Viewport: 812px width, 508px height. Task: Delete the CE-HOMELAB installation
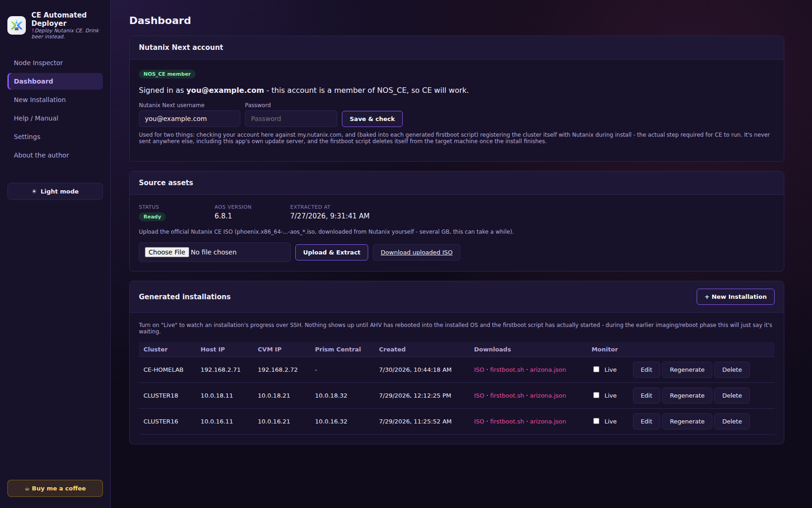coord(732,369)
